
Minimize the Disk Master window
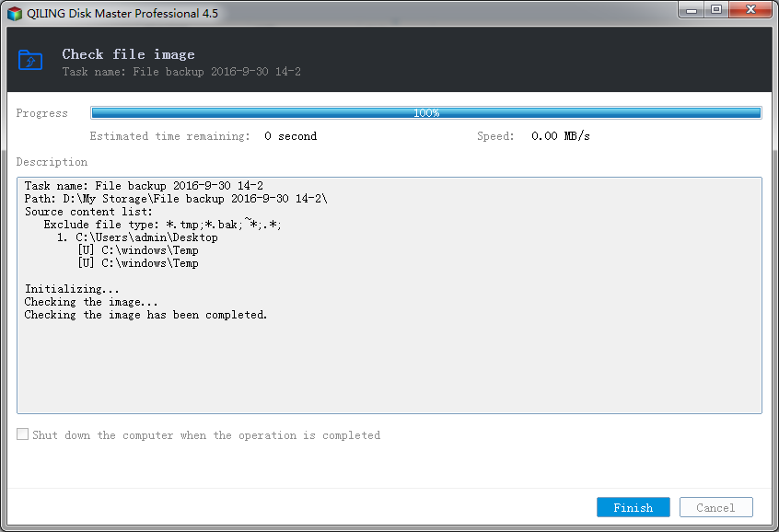tap(692, 10)
